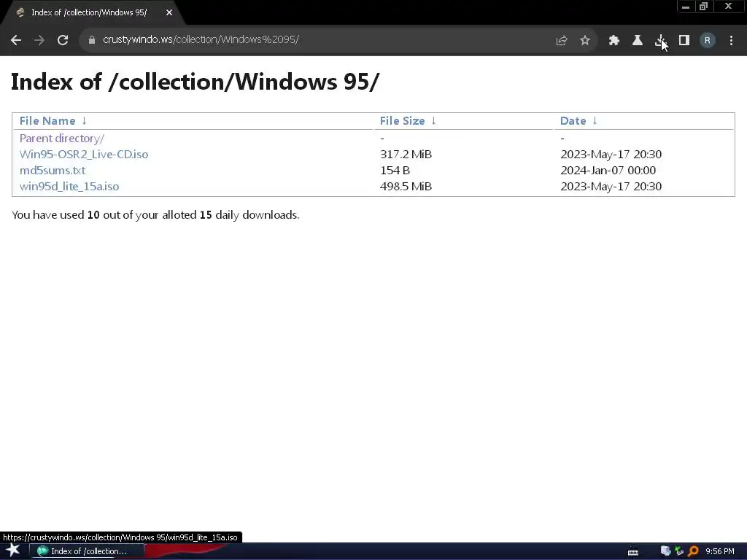747x560 pixels.
Task: Open the network tray icon
Action: [679, 551]
